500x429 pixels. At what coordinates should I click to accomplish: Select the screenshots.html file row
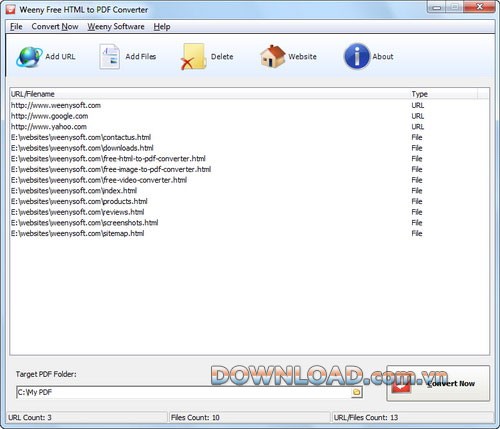tap(250, 223)
